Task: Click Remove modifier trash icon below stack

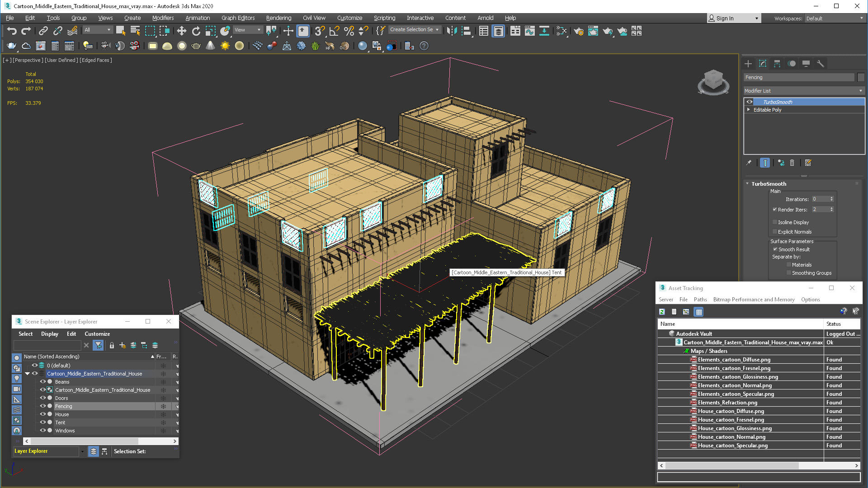Action: click(x=792, y=163)
